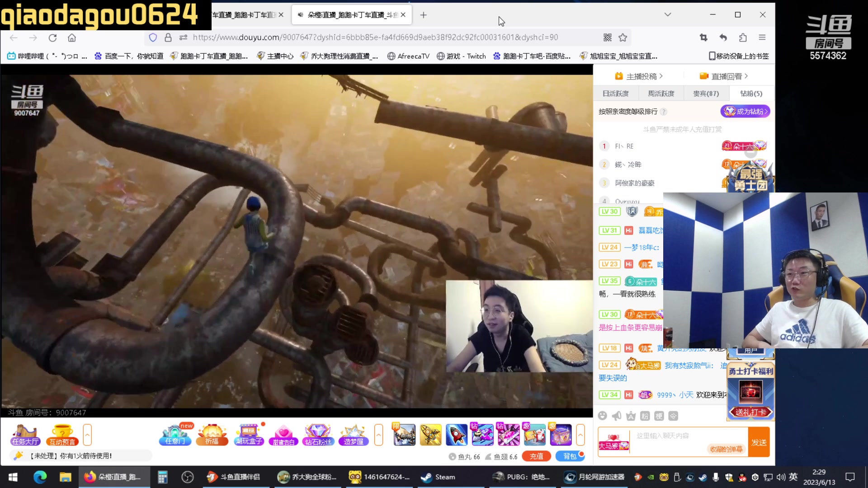Open the 互动预言 prediction icon
This screenshot has width=868, height=488.
pyautogui.click(x=62, y=435)
